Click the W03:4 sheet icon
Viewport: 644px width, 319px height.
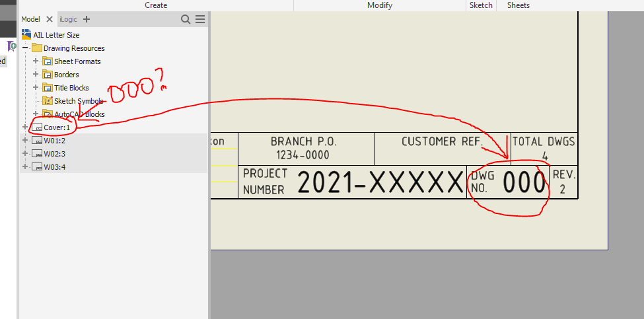38,167
